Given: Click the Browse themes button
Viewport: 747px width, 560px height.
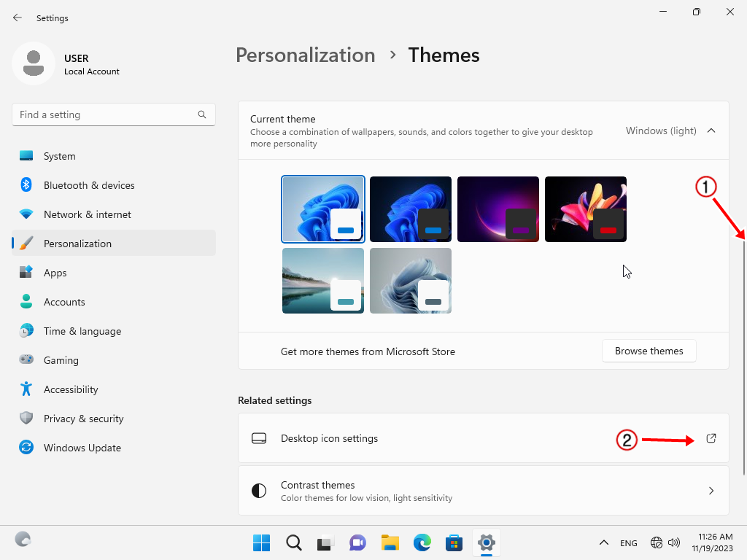Looking at the screenshot, I should click(649, 351).
